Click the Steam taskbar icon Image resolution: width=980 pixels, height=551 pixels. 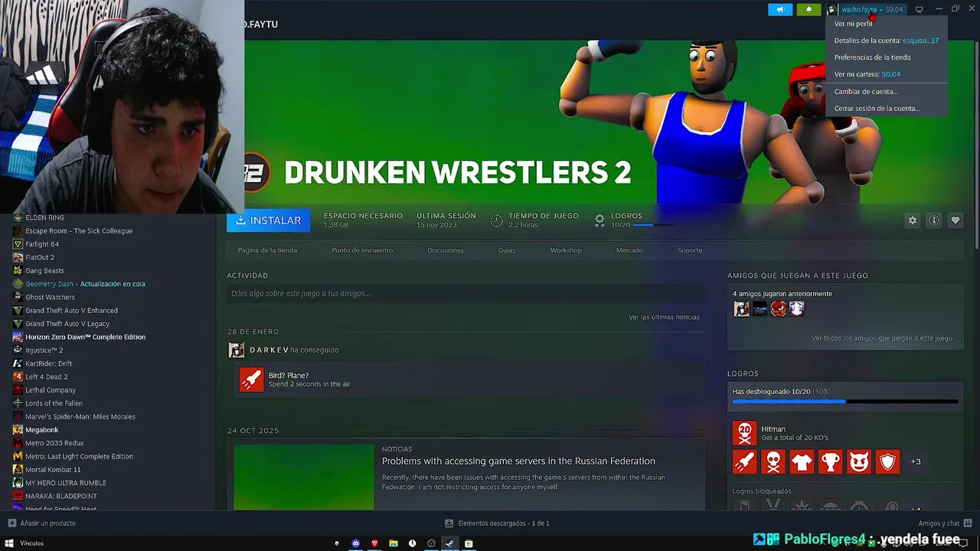pyautogui.click(x=449, y=543)
